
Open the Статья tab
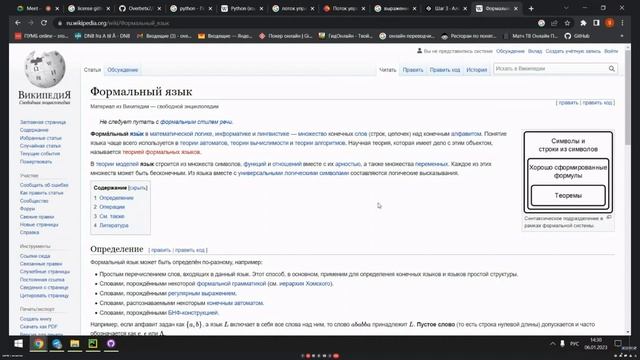92,70
